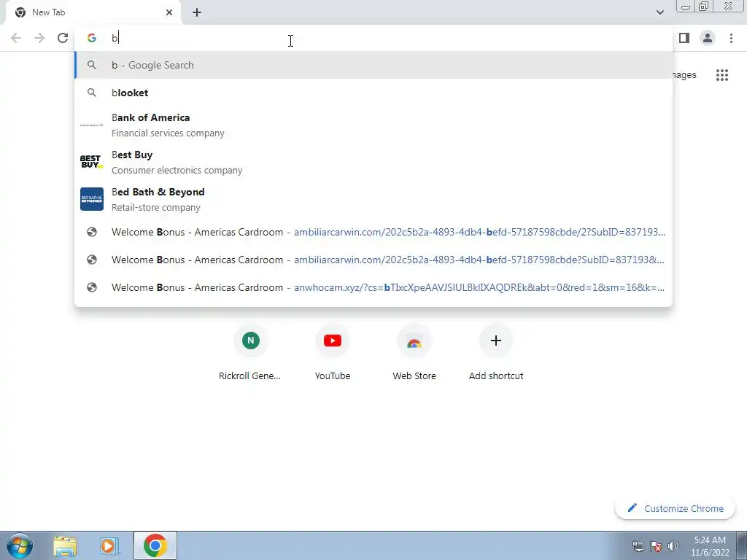This screenshot has width=747, height=560.
Task: Open a new browser tab
Action: click(x=197, y=12)
